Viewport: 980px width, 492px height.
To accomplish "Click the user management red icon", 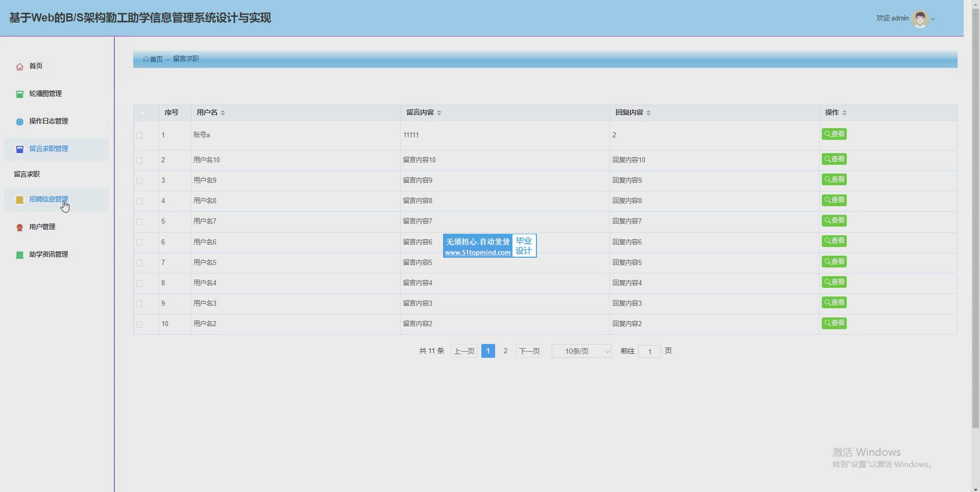I will (x=19, y=228).
